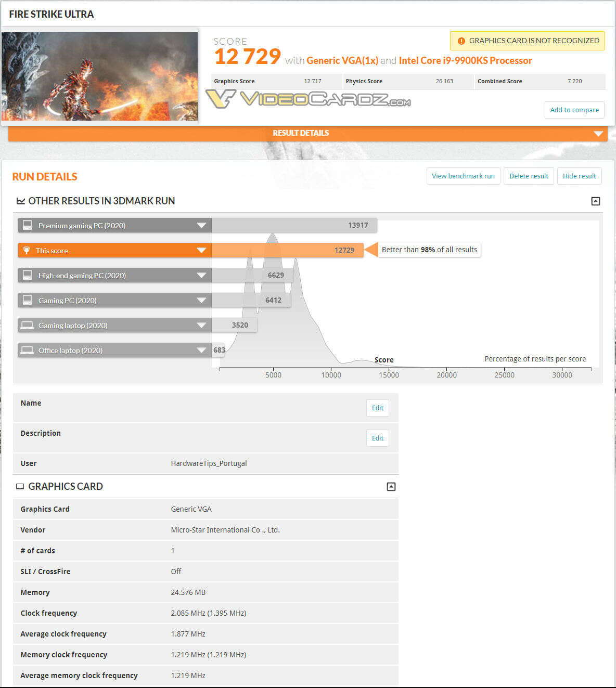Click the warning icon in the recognition banner
Viewport: 616px width, 688px height.
click(461, 41)
